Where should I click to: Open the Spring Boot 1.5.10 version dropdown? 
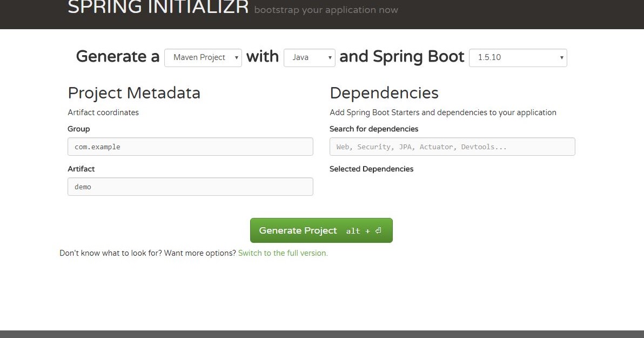click(518, 58)
